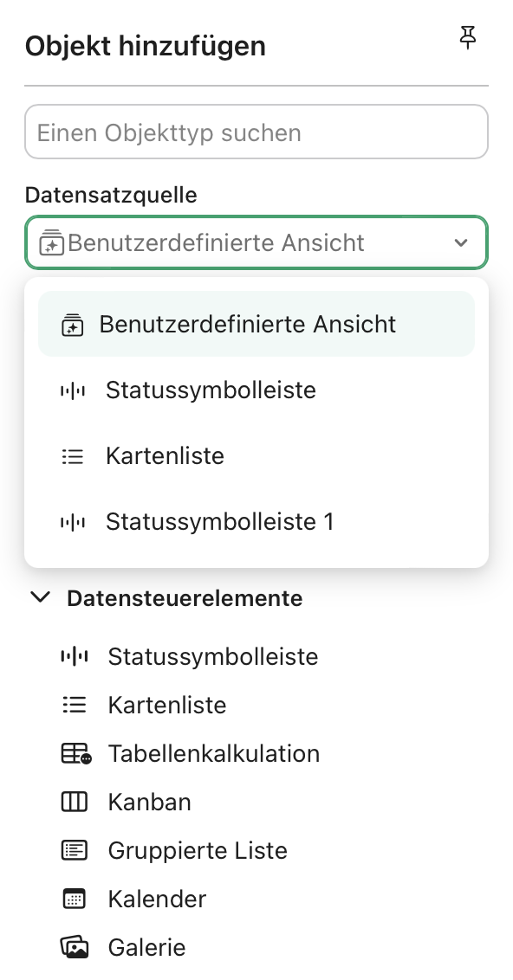The width and height of the screenshot is (513, 980).
Task: Click the Kanban board icon
Action: [x=75, y=802]
